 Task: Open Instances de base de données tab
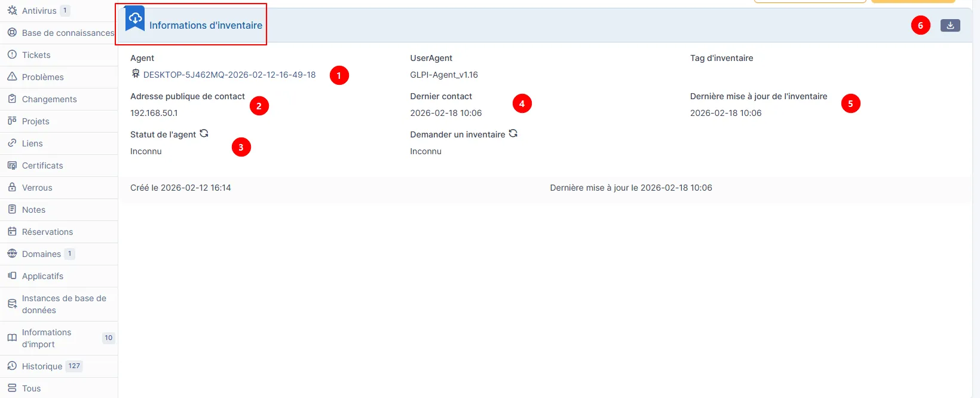pos(59,304)
